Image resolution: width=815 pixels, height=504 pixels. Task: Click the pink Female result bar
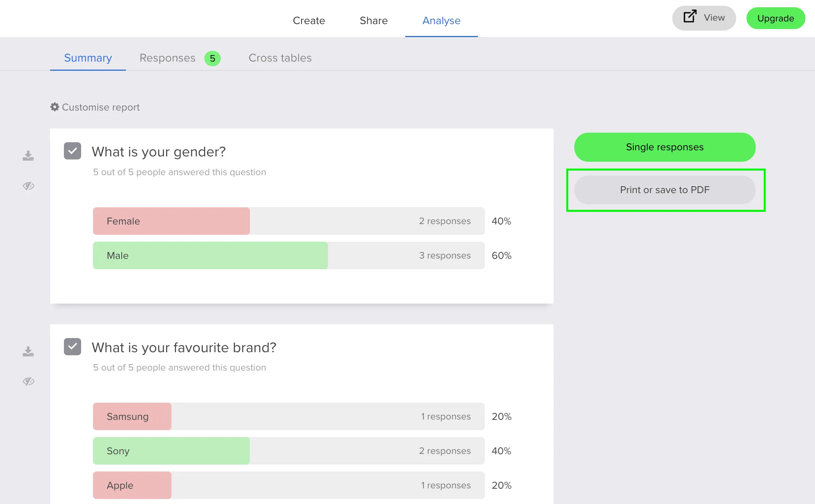(x=171, y=221)
